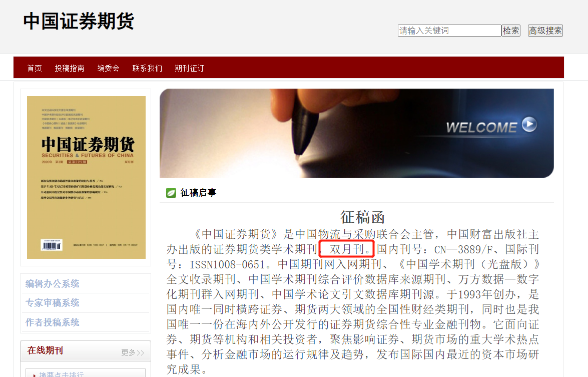The image size is (588, 377).
Task: Select 联系我们 in the red navigation bar
Action: coord(147,68)
